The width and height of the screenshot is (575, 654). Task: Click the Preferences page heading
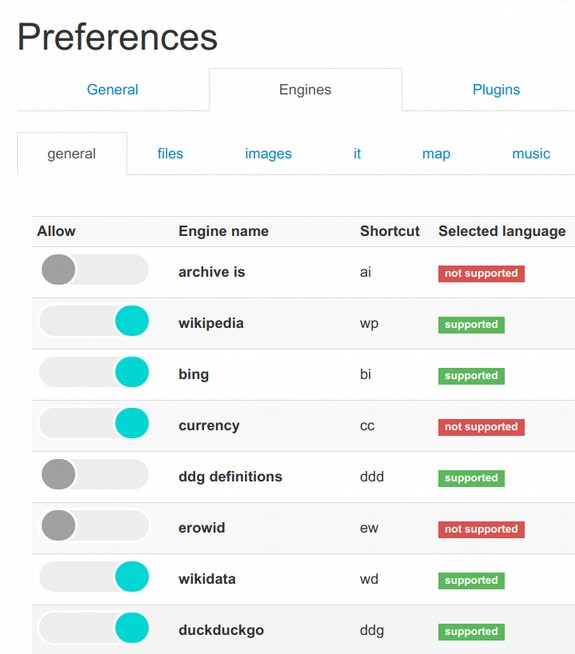tap(117, 37)
